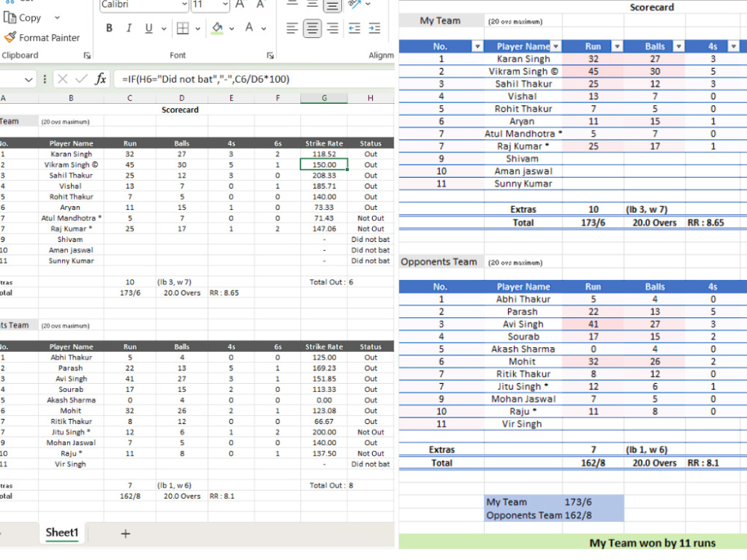
Task: Open the font color palette dropdown
Action: [x=264, y=28]
